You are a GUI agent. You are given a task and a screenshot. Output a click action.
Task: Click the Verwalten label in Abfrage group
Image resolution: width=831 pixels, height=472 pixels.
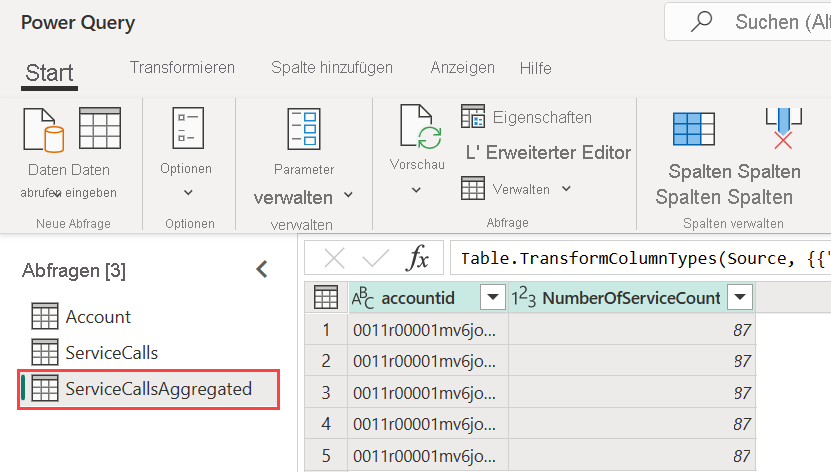(x=521, y=189)
